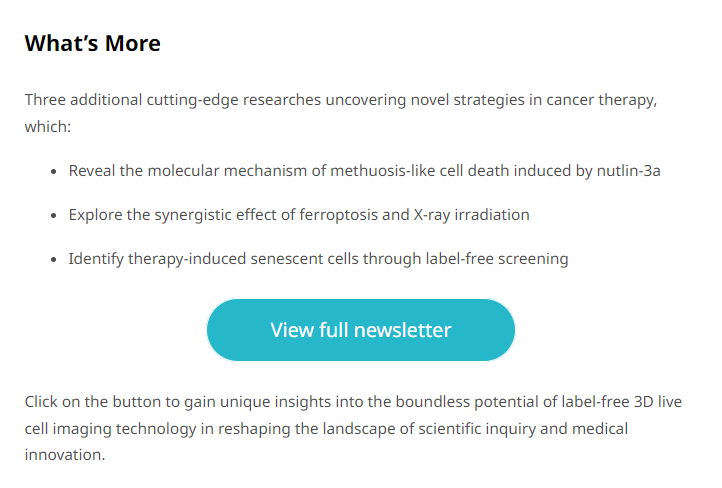Click the word 'innovation.' ending the last paragraph
Viewport: 722px width, 488px height.
65,455
